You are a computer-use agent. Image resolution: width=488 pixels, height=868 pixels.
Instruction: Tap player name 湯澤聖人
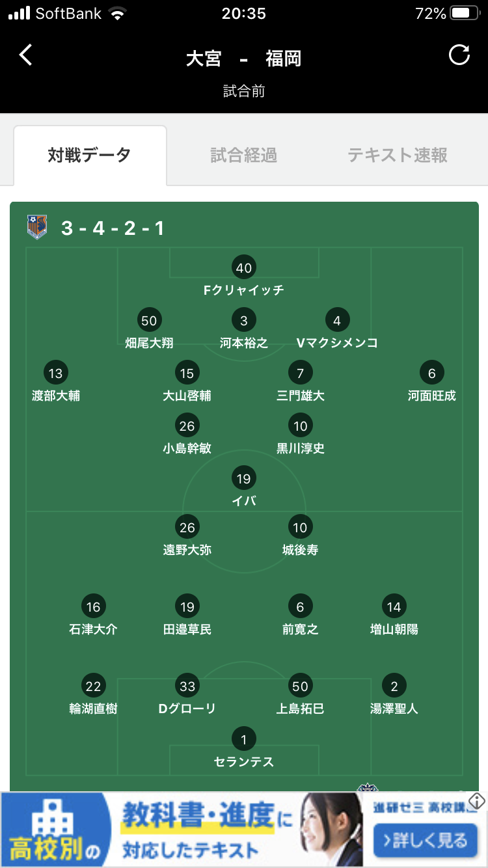[x=394, y=709]
